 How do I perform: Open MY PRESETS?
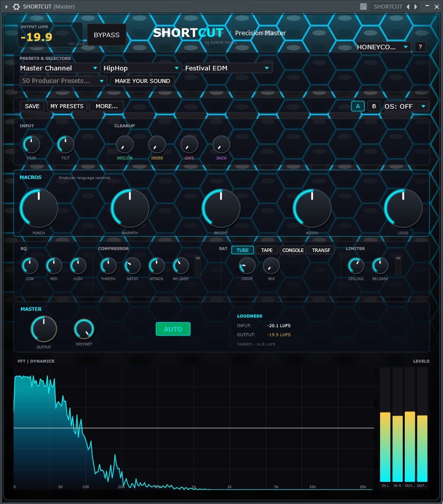point(67,106)
